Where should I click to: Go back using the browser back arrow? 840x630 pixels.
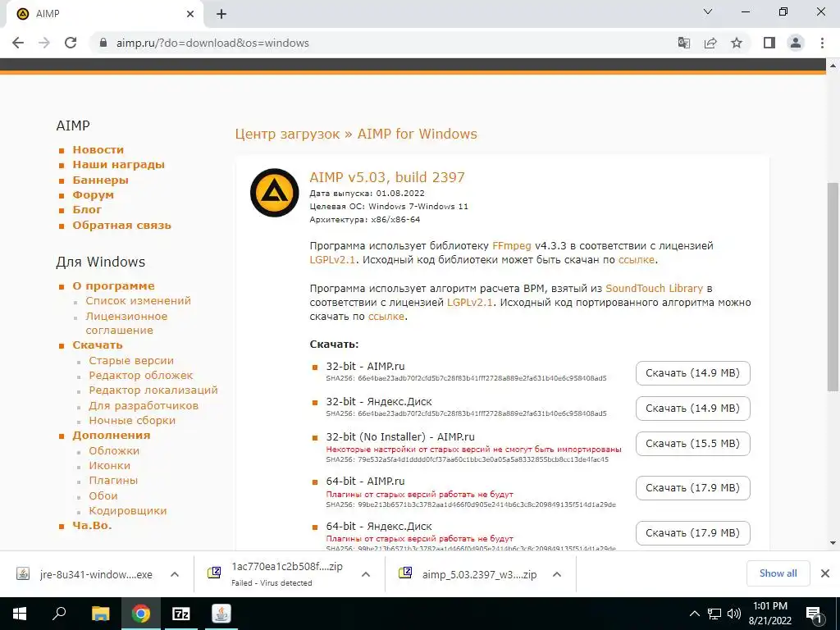pyautogui.click(x=18, y=43)
